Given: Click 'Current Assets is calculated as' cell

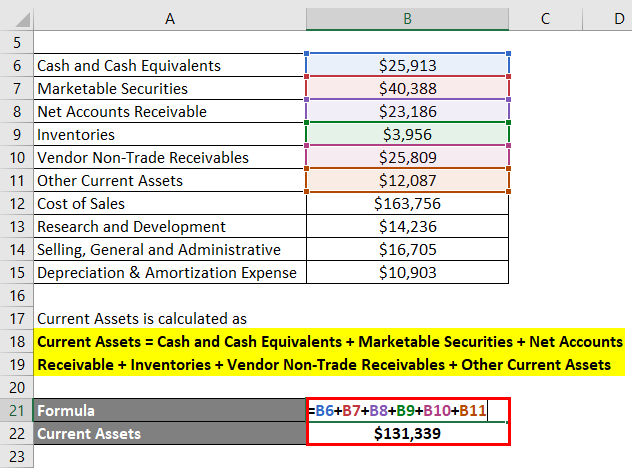Looking at the screenshot, I should point(170,318).
